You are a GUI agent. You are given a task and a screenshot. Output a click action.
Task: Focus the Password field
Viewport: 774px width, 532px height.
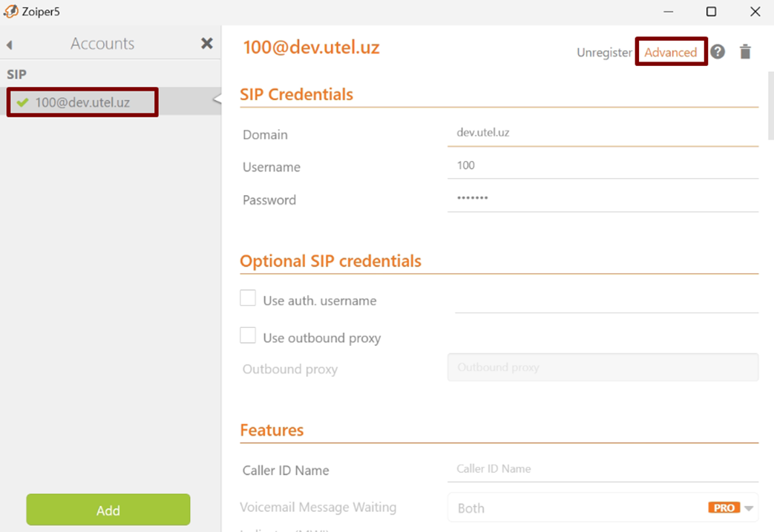(x=603, y=199)
